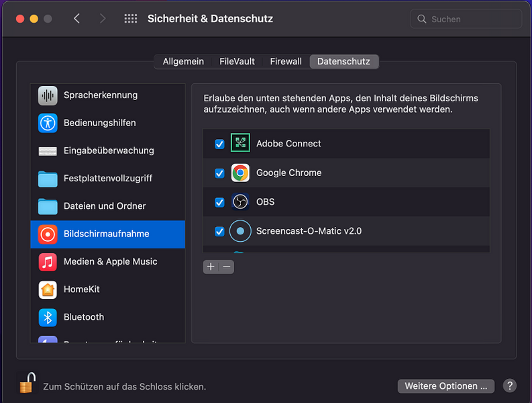Click the Bluetooth icon in sidebar
Image resolution: width=532 pixels, height=403 pixels.
pyautogui.click(x=48, y=318)
